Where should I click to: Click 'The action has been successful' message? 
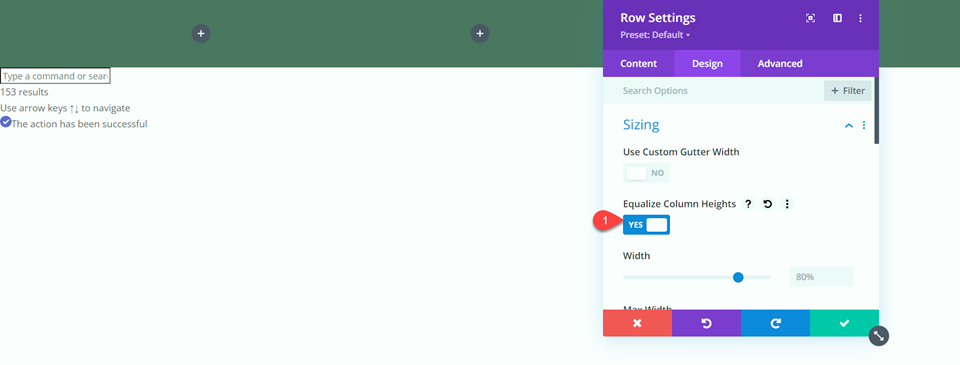80,124
